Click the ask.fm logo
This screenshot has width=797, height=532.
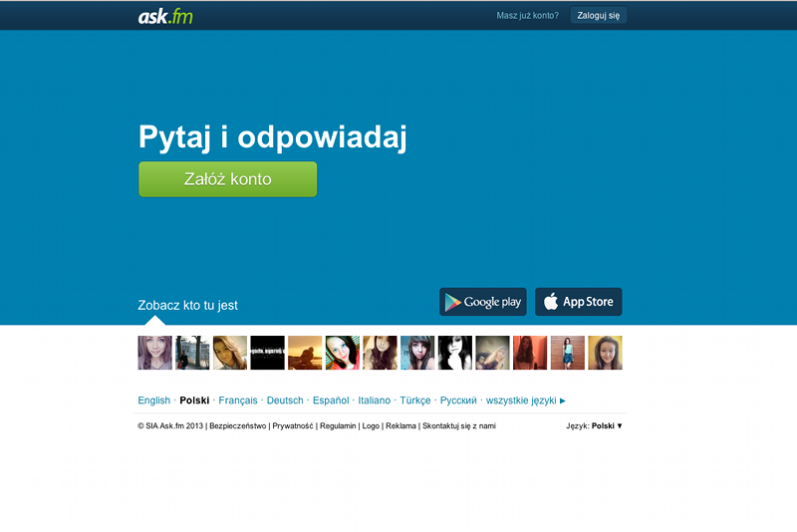point(165,16)
